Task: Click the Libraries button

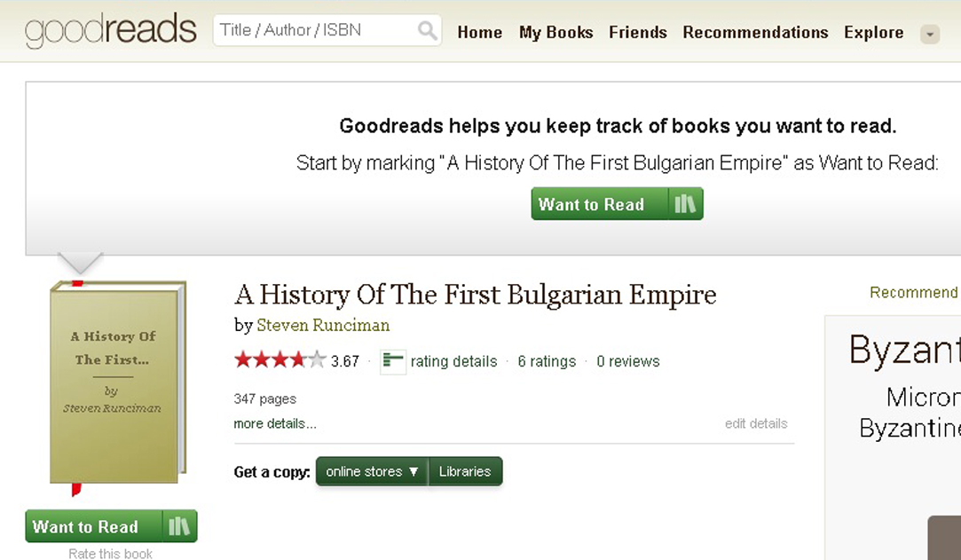Action: tap(465, 471)
